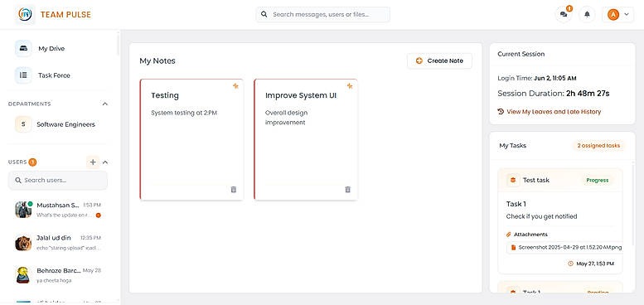Open chat with Jalal ud din
The height and width of the screenshot is (305, 644).
coord(58,243)
